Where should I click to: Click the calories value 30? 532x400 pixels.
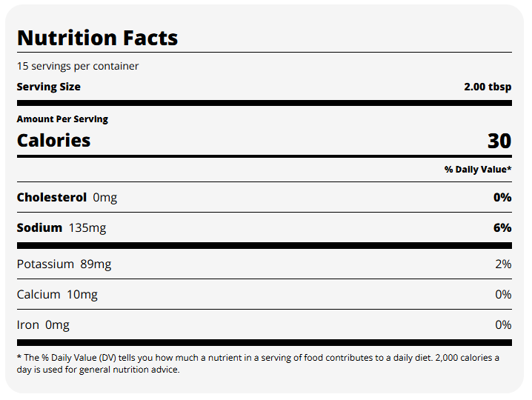499,141
